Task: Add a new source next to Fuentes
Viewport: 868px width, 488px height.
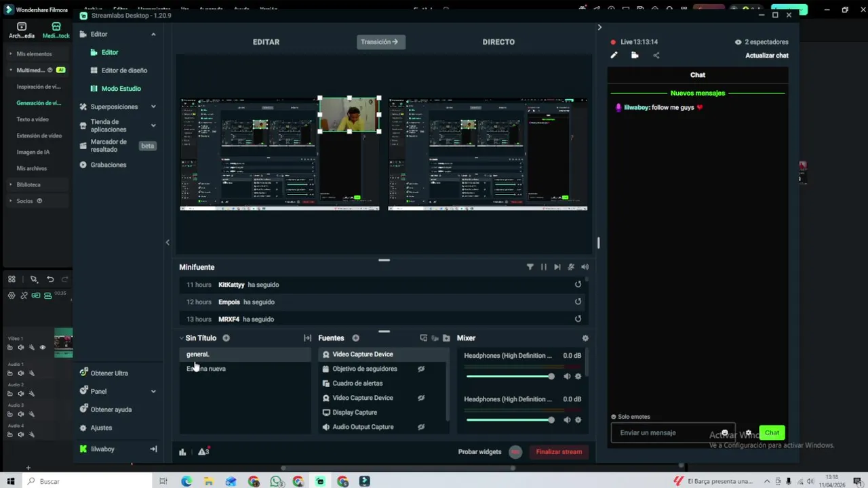Action: (355, 338)
